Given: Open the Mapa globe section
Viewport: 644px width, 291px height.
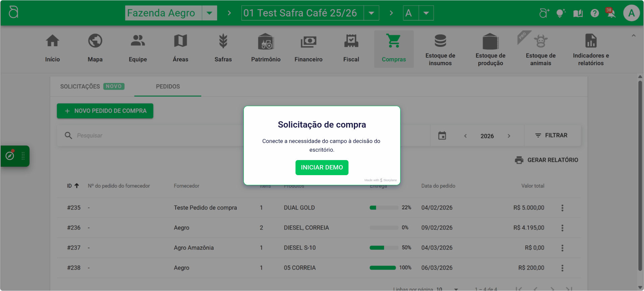Looking at the screenshot, I should [x=95, y=49].
